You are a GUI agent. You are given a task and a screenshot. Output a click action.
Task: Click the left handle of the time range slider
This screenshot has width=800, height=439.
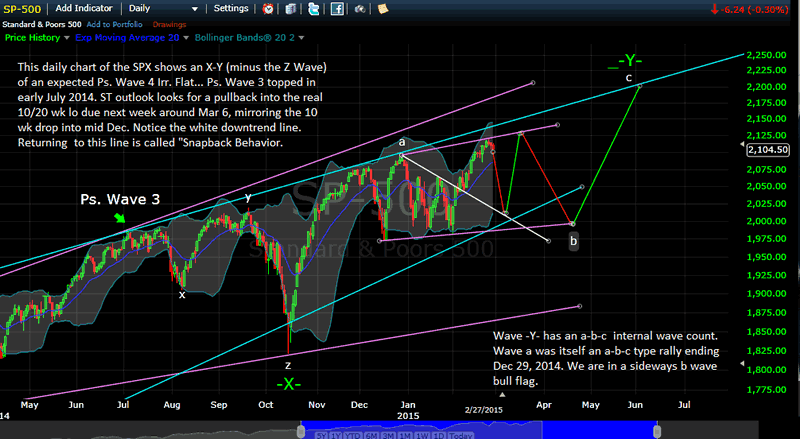(300, 429)
